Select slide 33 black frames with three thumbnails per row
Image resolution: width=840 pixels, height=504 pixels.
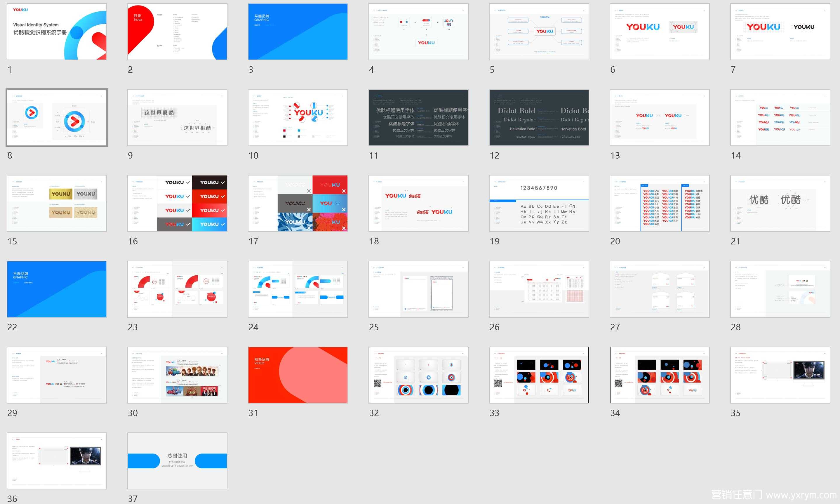[x=539, y=375]
